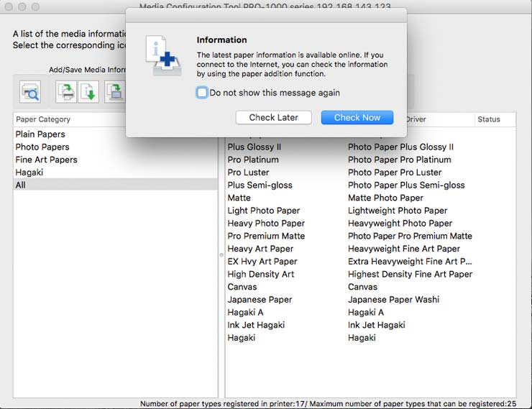Click Lightweight Photo Paper driver name
The width and height of the screenshot is (532, 409).
[398, 211]
